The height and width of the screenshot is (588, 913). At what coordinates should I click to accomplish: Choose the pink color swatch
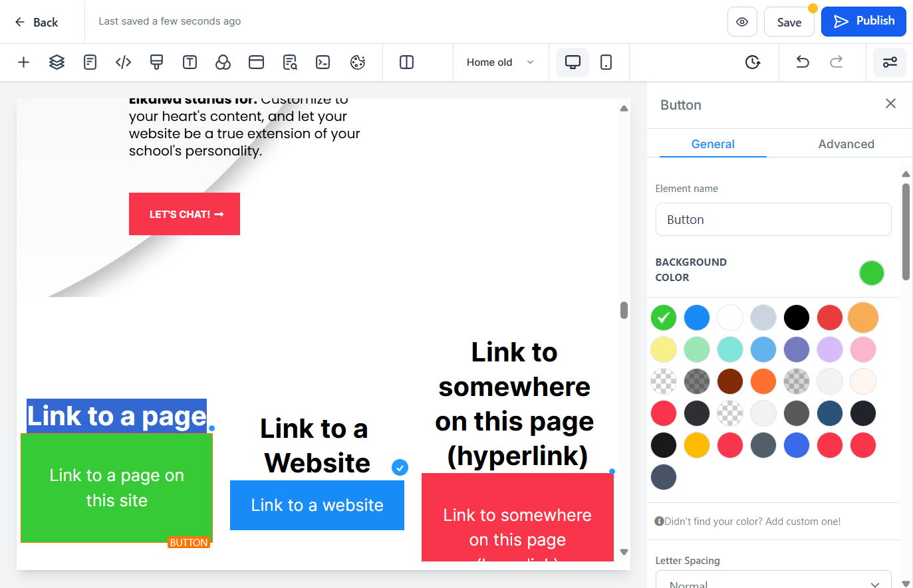click(x=863, y=349)
